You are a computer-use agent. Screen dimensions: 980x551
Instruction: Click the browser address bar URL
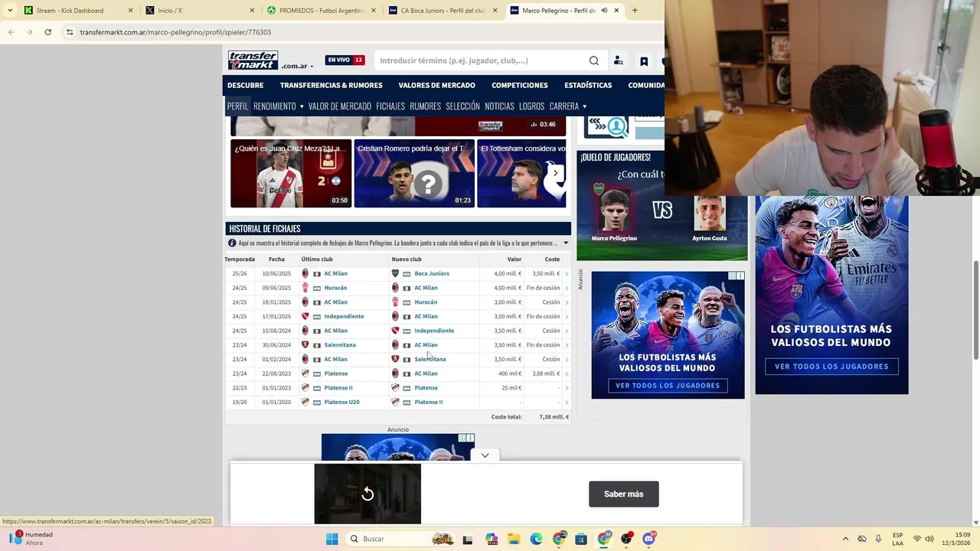click(x=175, y=32)
